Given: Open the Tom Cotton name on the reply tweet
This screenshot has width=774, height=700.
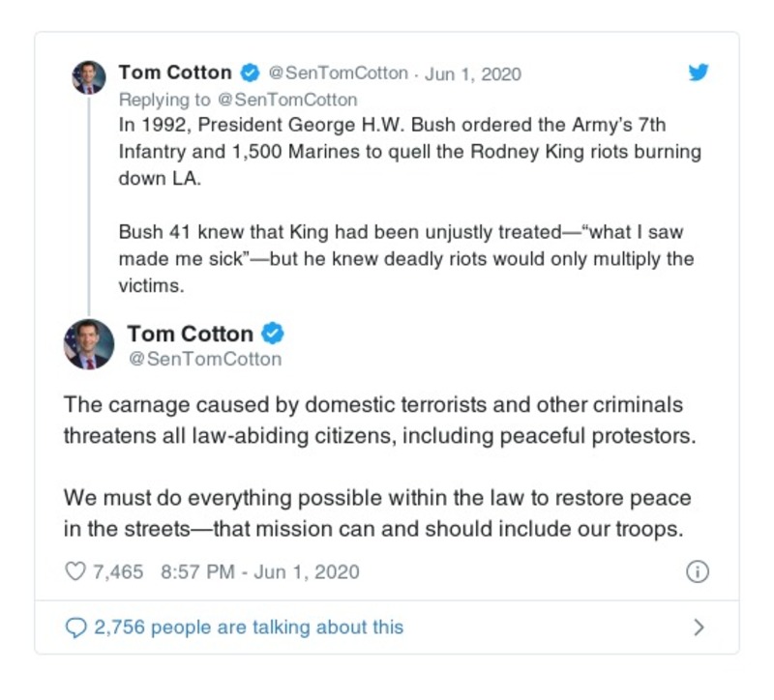Looking at the screenshot, I should [175, 73].
